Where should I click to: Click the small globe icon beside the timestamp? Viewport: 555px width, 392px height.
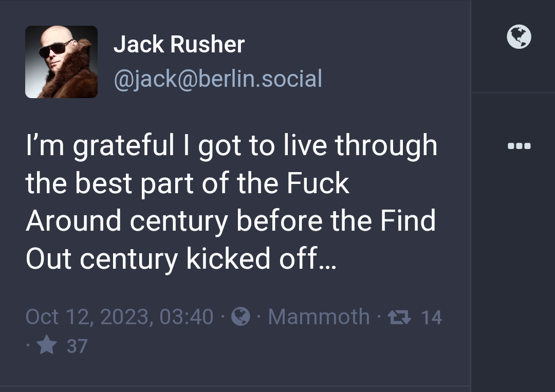pyautogui.click(x=240, y=316)
